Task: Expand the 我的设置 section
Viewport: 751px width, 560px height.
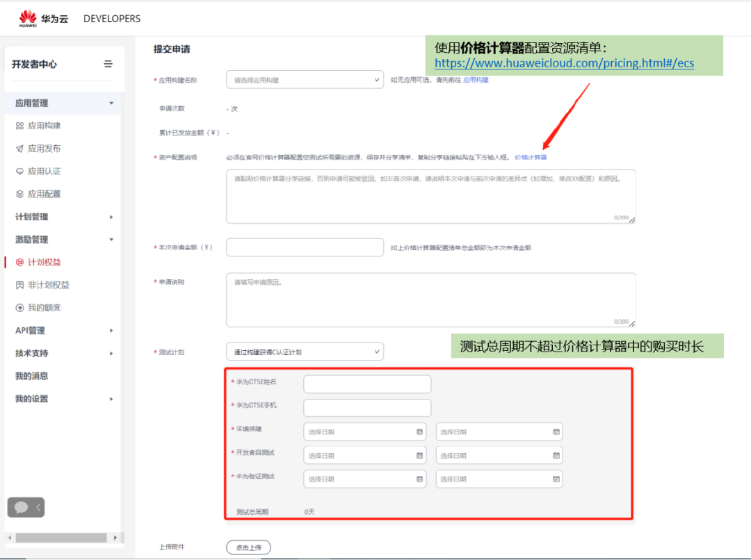Action: 111,399
